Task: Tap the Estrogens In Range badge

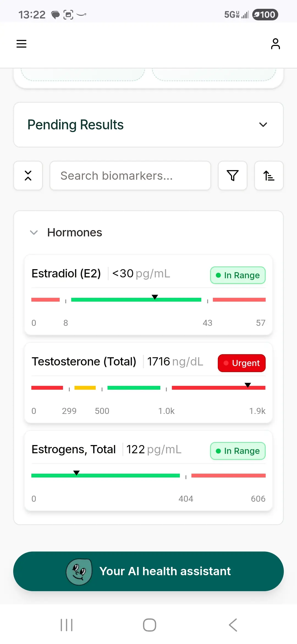Action: point(238,451)
